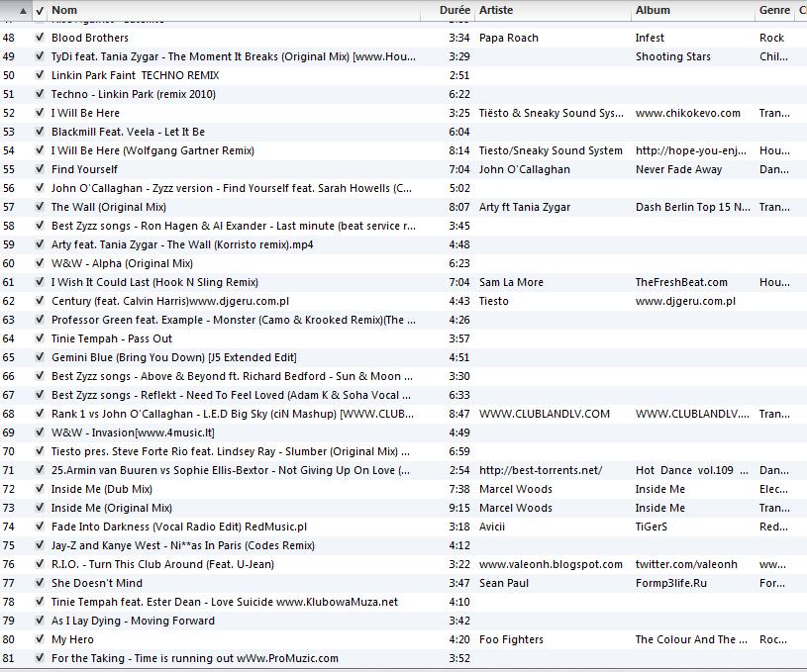Click the artist "Avicii"
Screen dimensions: 807x672
[x=492, y=527]
